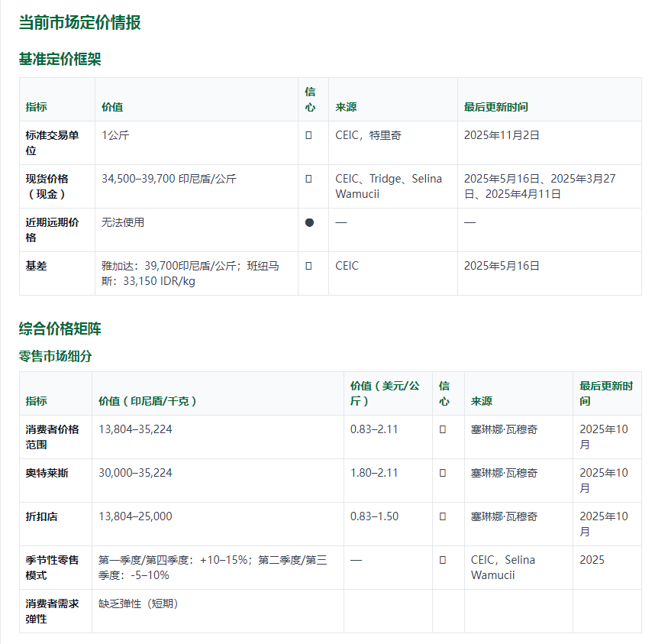Click the 34,500–39,700 印尼盾/公斤 price value
The image size is (655, 644).
[170, 178]
